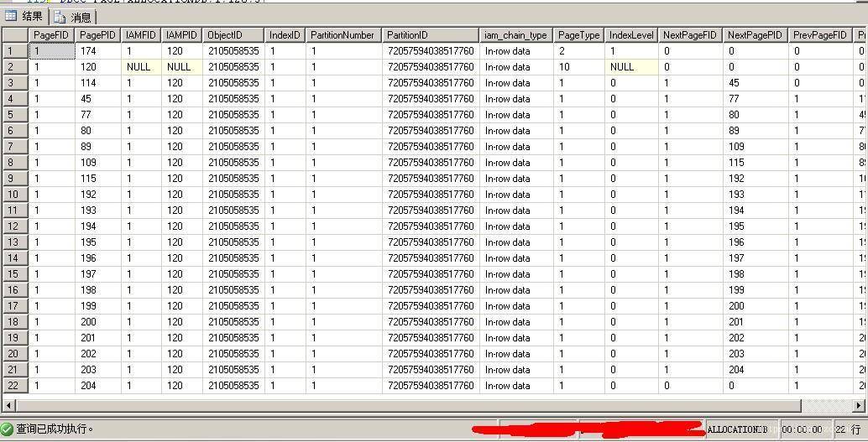Select the NextPageFID column header
868x442 pixels.
pos(690,35)
